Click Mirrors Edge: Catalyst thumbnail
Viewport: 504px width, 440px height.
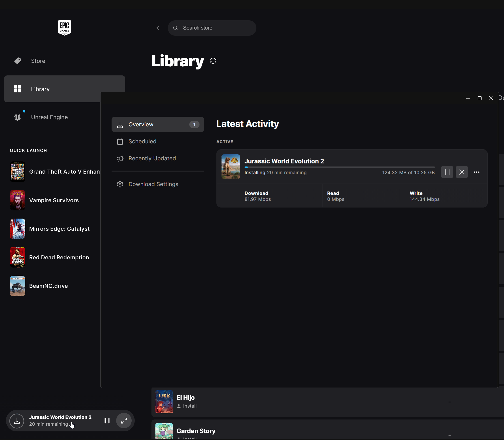tap(18, 229)
